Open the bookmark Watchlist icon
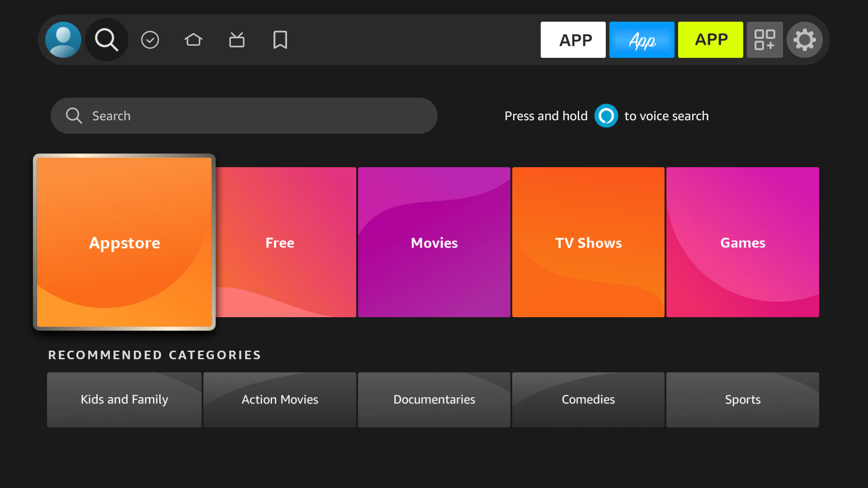 (x=280, y=40)
